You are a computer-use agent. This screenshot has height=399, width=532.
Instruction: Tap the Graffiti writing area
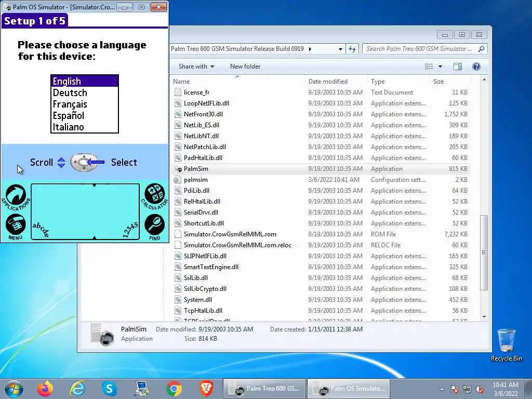tap(85, 212)
